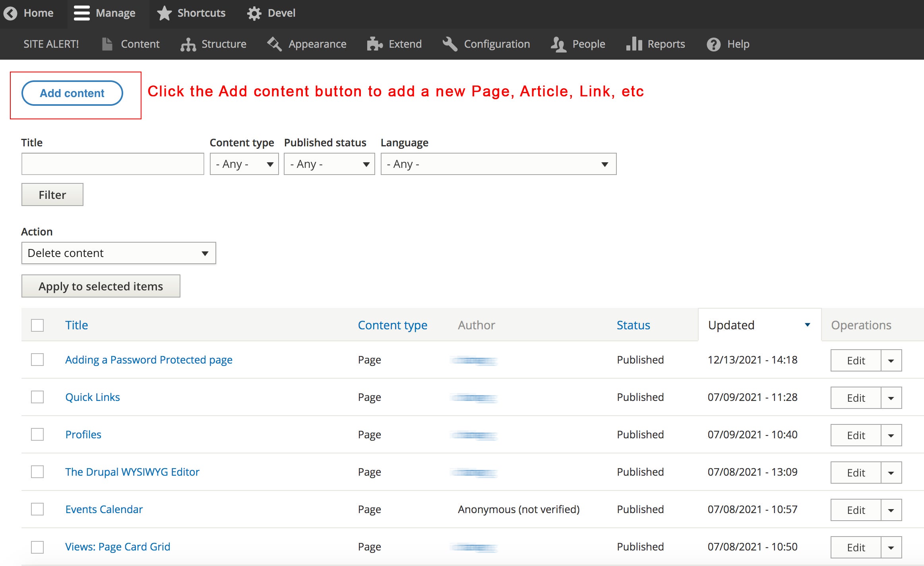The height and width of the screenshot is (566, 924).
Task: Click the Appearance paintbrush icon
Action: click(x=275, y=44)
